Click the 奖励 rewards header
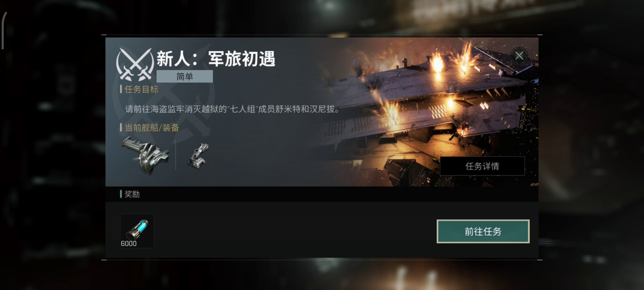 (x=132, y=194)
